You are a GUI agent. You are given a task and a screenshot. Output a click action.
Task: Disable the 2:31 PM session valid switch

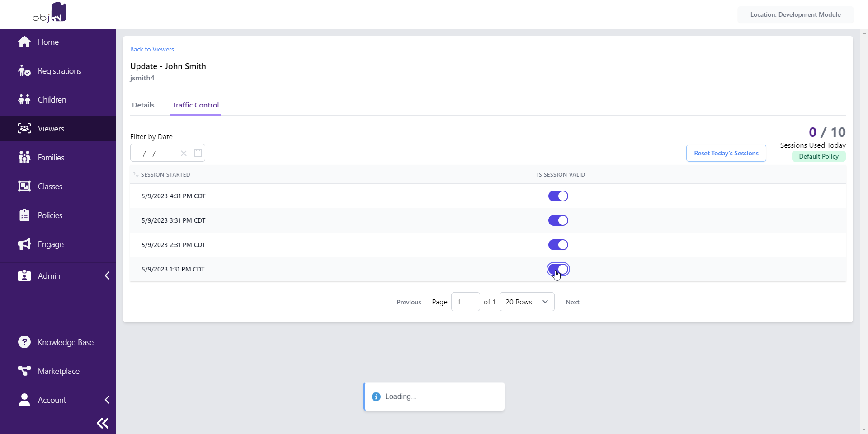click(558, 245)
